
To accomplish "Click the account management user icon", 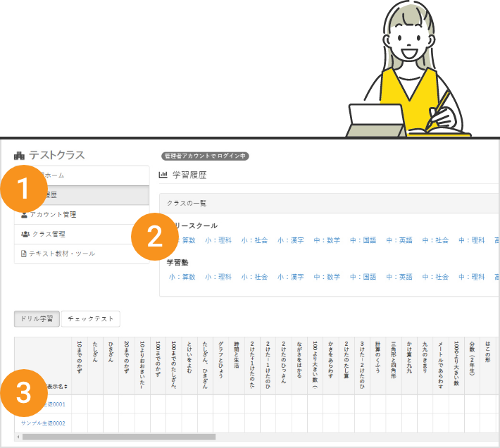I will click(x=24, y=214).
